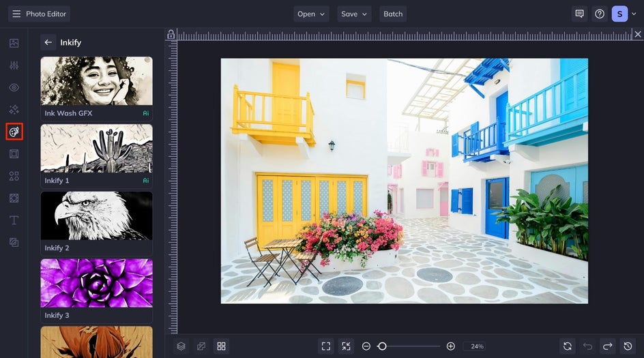
Task: Go back using the Inkify arrow
Action: coord(48,42)
